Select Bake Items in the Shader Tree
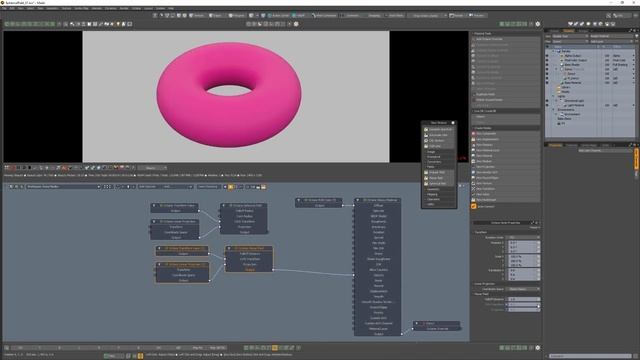Viewport: 640px width, 360px height. point(564,119)
